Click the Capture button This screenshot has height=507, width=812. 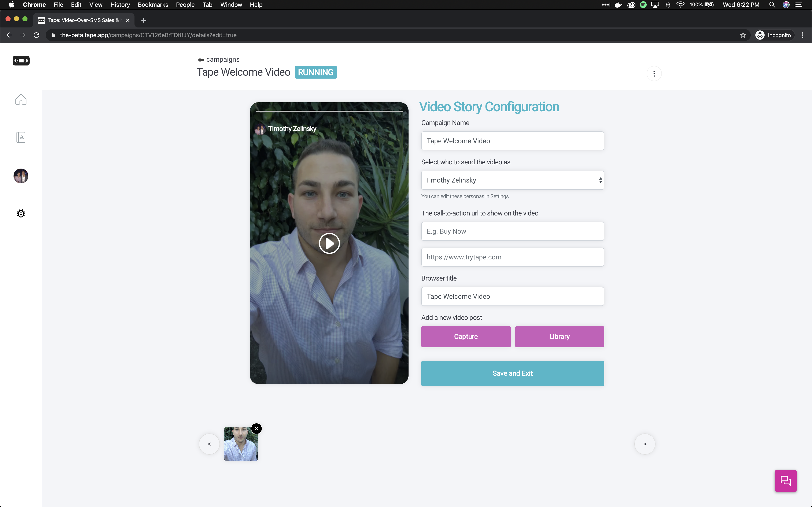(x=466, y=337)
